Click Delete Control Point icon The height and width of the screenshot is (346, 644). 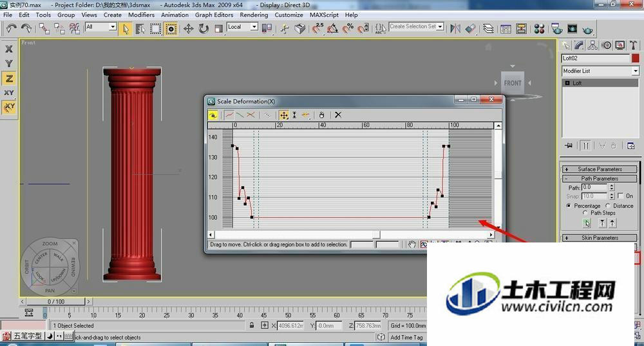tap(321, 115)
